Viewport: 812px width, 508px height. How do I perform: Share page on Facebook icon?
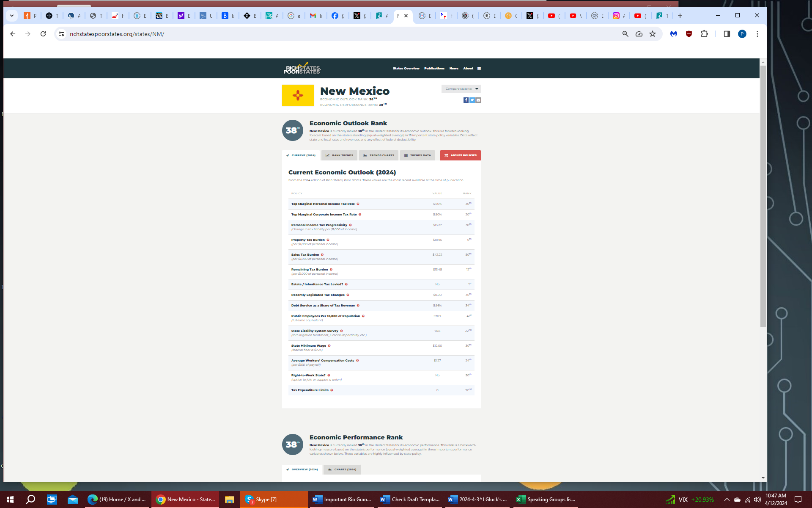[x=466, y=100]
